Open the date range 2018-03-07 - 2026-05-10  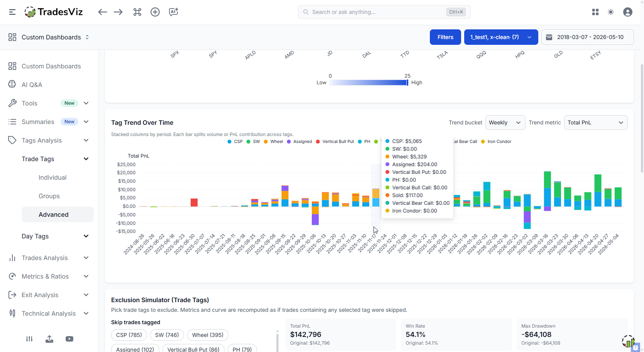coord(588,37)
